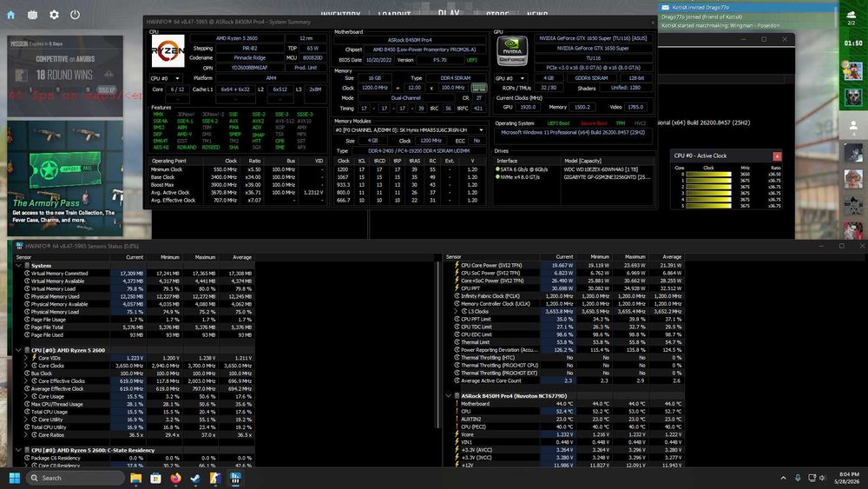Click the Ryzen logo in System Summary
Viewport: 868px width, 489px height.
pos(168,51)
